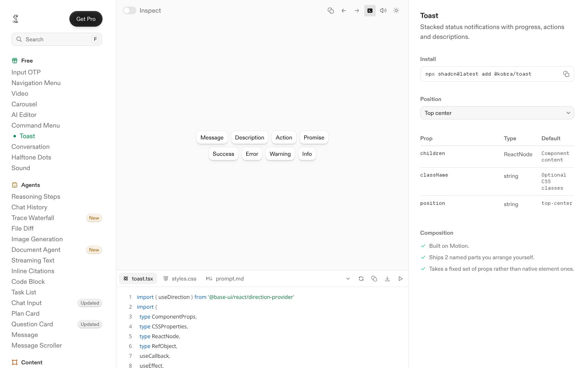588x368 pixels.
Task: Open Reasoning Steps in the sidebar
Action: [36, 197]
